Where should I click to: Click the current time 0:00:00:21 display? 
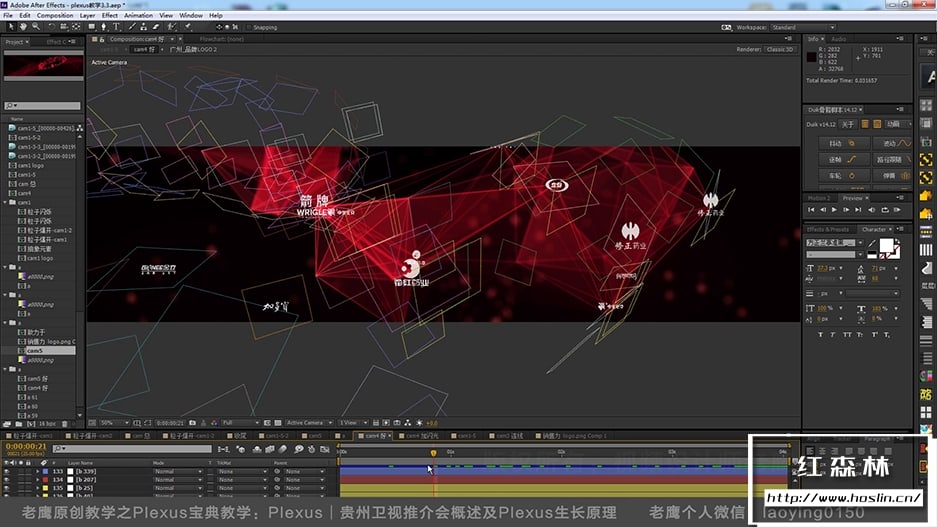26,446
